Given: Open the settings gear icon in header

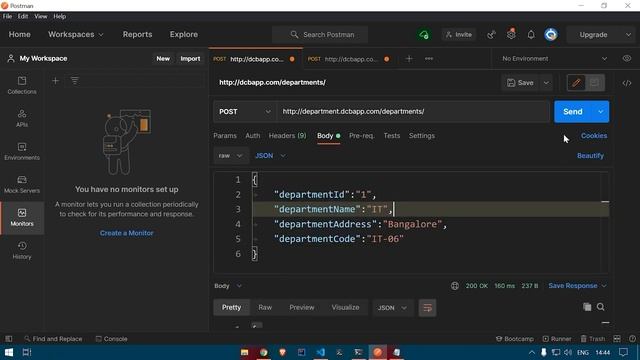Looking at the screenshot, I should tap(511, 35).
